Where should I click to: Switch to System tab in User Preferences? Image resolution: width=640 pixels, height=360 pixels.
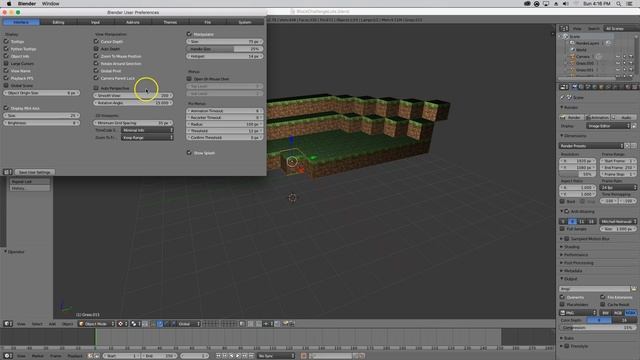(x=244, y=22)
